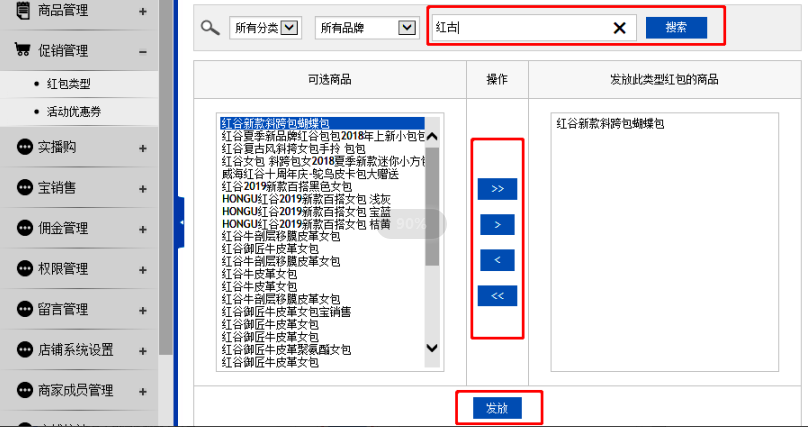Click the magnifier icon in the filter bar

pyautogui.click(x=210, y=27)
